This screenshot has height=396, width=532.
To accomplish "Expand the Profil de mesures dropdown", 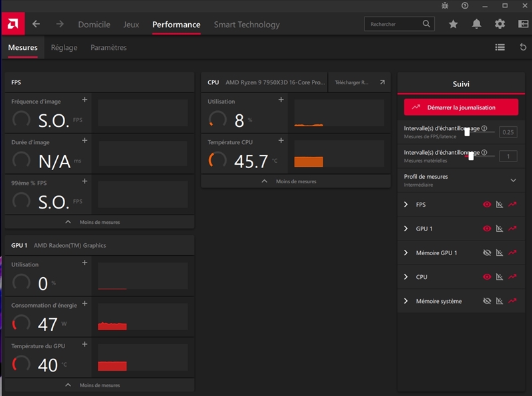I will click(x=513, y=180).
